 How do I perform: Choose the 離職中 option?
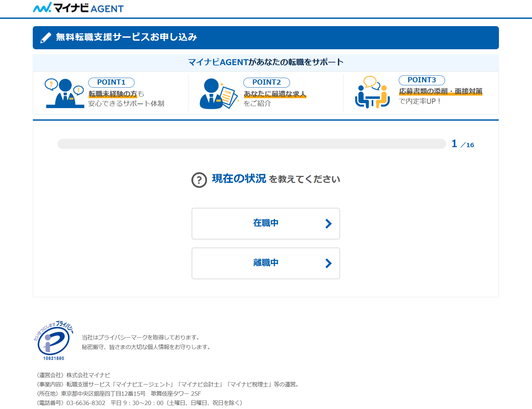click(266, 263)
